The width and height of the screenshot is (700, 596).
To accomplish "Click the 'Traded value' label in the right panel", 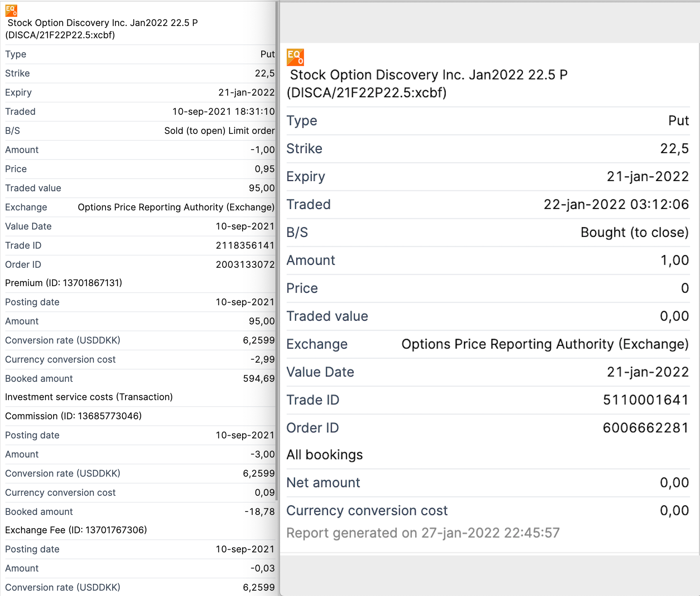I will pyautogui.click(x=327, y=316).
